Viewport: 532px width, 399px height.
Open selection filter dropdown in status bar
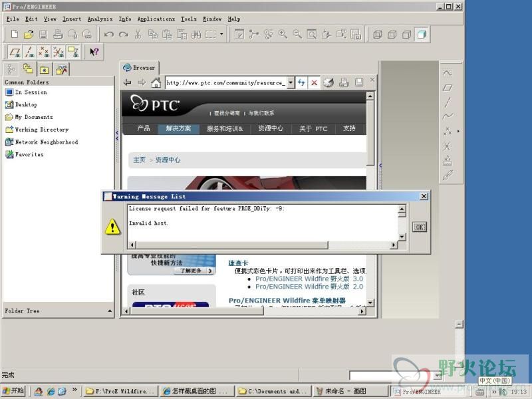[x=438, y=375]
